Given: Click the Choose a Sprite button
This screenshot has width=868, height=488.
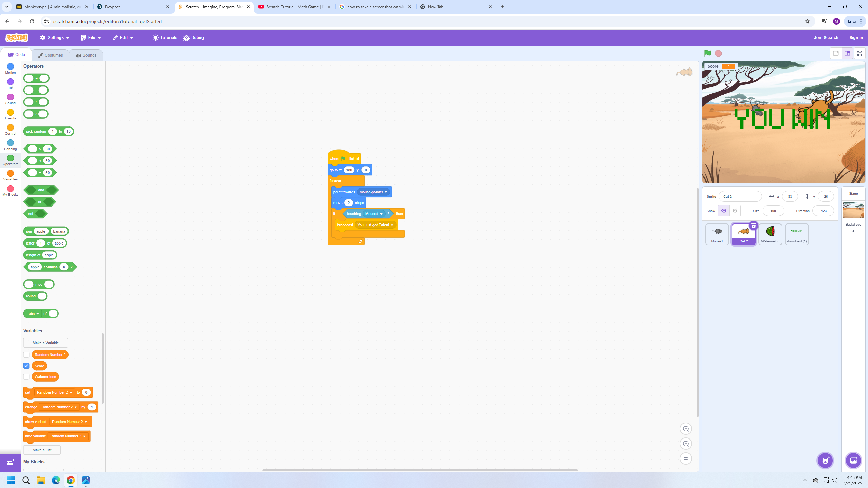Looking at the screenshot, I should coord(825,460).
